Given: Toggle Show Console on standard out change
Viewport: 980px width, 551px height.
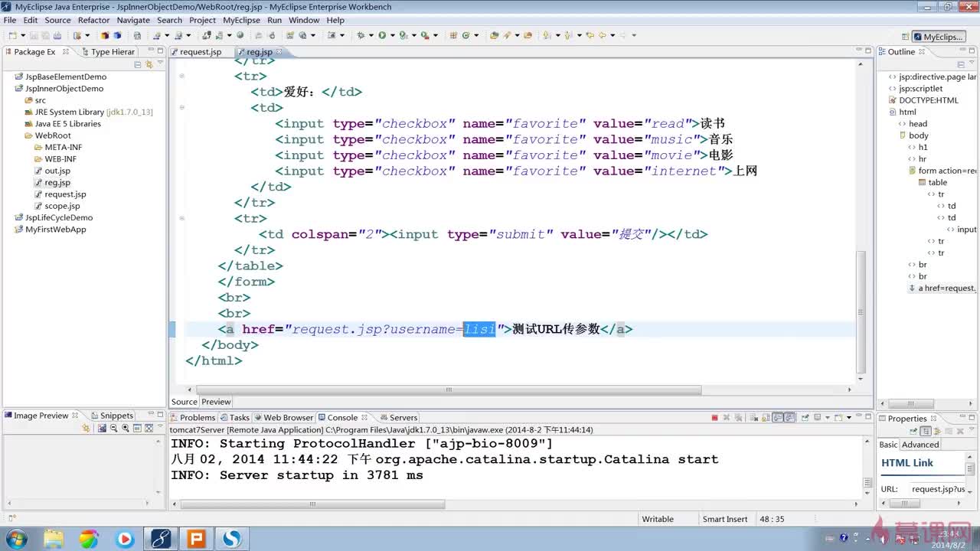Looking at the screenshot, I should click(x=778, y=418).
